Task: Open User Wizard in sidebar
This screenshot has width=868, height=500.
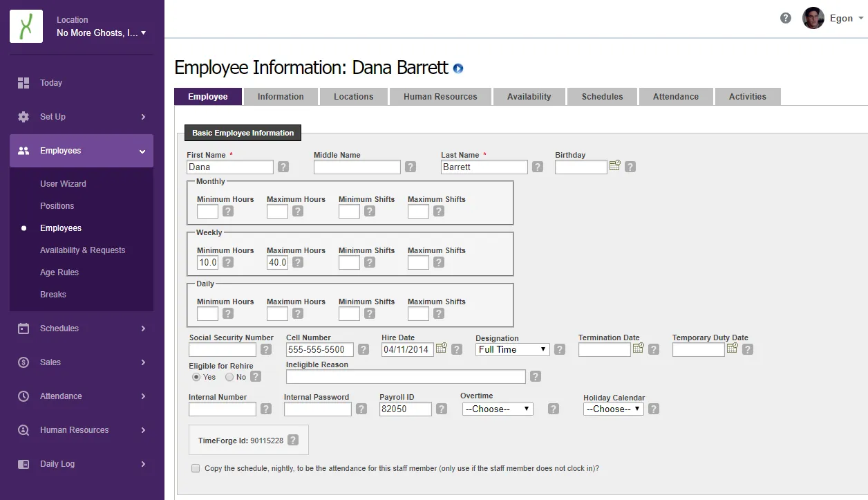Action: (x=63, y=184)
